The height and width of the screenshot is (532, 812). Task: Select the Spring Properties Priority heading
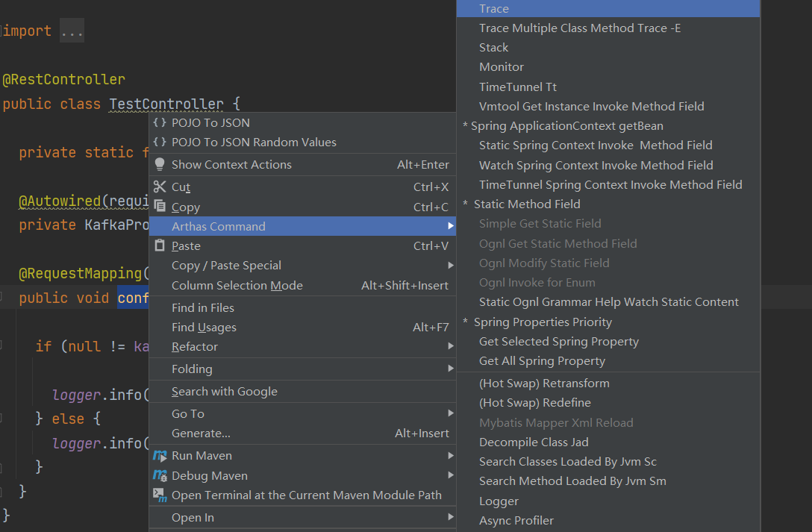(x=608, y=322)
